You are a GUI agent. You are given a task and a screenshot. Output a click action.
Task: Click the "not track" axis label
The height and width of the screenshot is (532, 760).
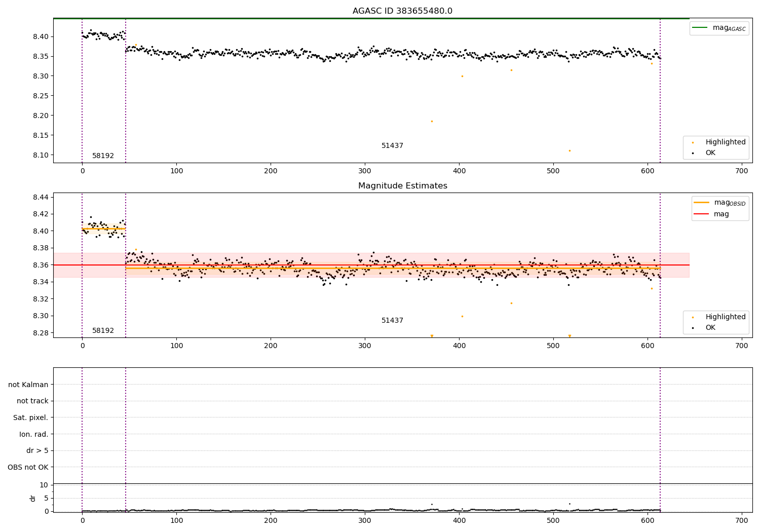pyautogui.click(x=32, y=401)
